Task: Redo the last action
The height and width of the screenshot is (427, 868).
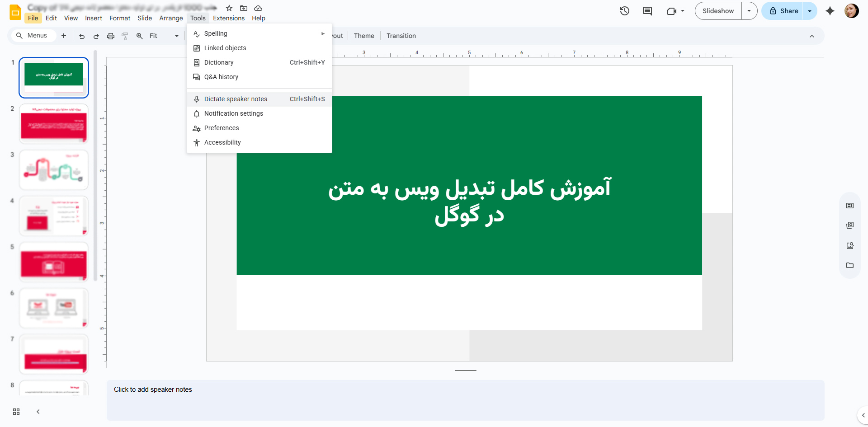Action: tap(96, 36)
